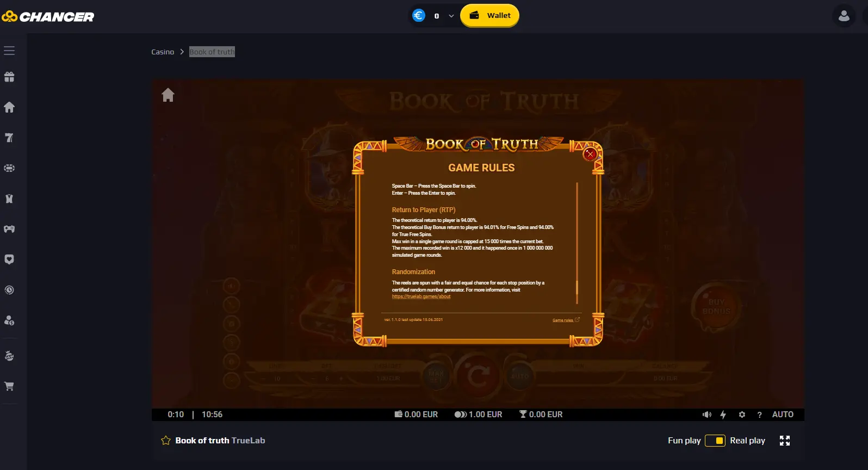Click the TrueLab provider name

248,441
